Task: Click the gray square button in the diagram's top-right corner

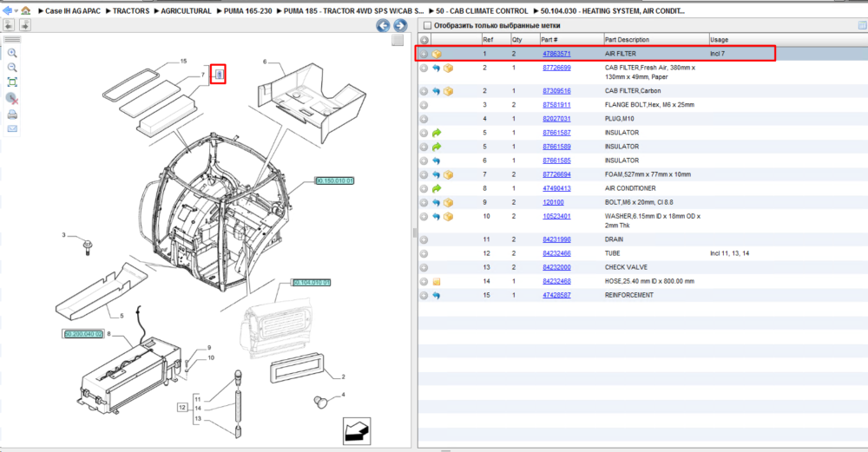Action: pos(398,40)
